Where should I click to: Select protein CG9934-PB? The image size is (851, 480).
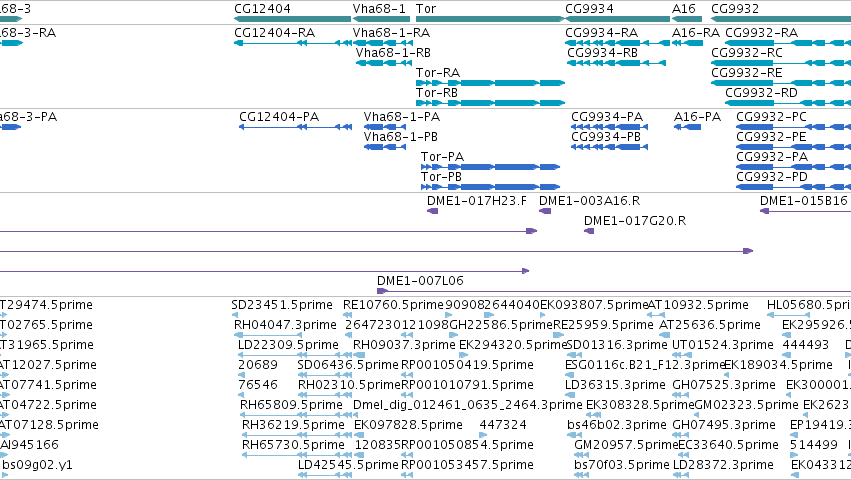tap(606, 137)
